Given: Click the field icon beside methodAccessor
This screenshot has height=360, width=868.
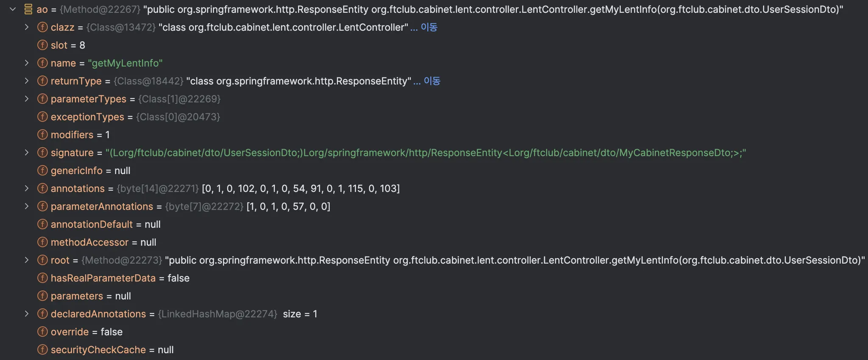Looking at the screenshot, I should pos(42,242).
